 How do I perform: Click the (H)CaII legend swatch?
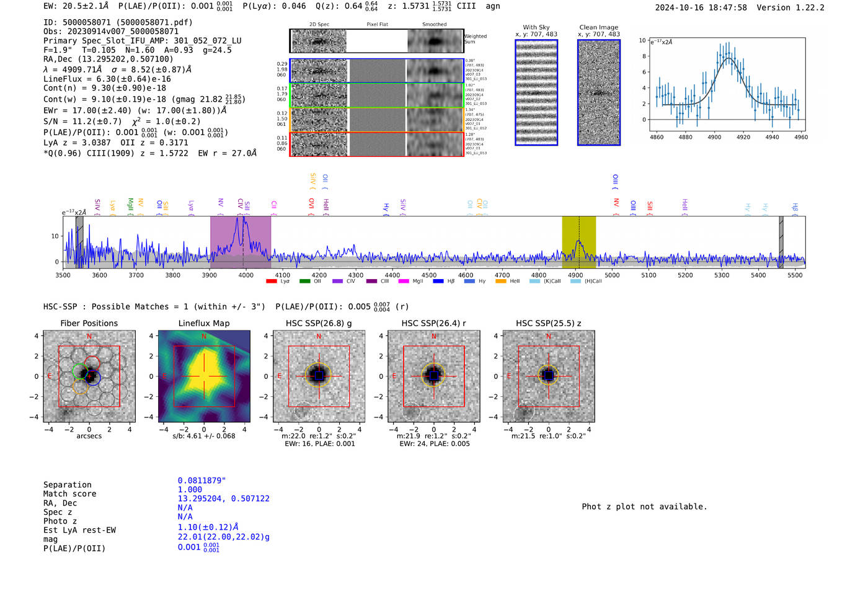pyautogui.click(x=575, y=281)
